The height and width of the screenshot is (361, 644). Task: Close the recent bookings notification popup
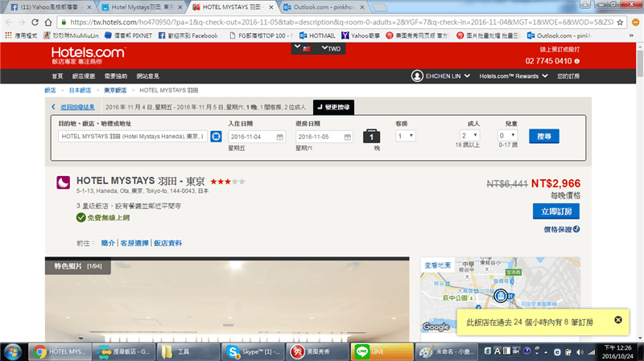pyautogui.click(x=618, y=320)
